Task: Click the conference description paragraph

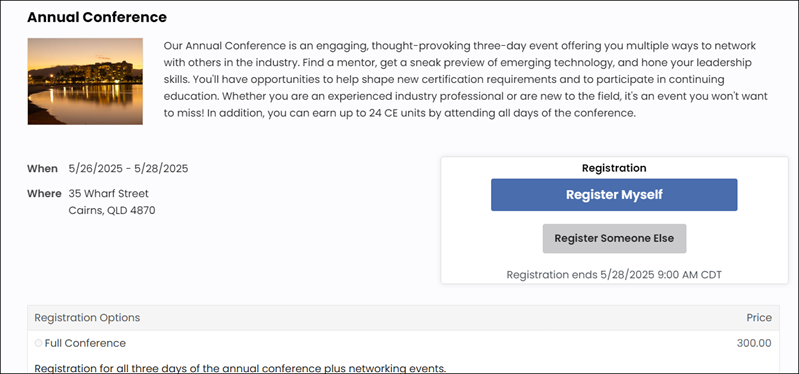Action: click(466, 79)
